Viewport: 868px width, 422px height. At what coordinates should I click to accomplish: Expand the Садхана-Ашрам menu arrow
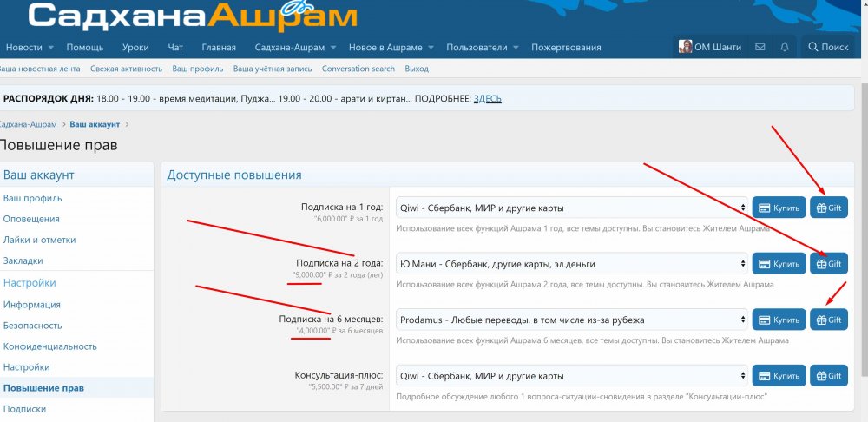333,48
